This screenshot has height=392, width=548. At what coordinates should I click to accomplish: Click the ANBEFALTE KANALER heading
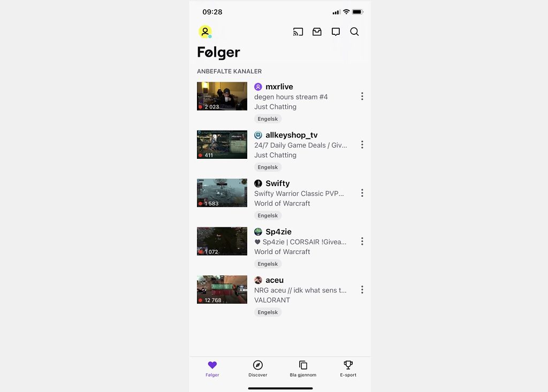click(x=229, y=71)
